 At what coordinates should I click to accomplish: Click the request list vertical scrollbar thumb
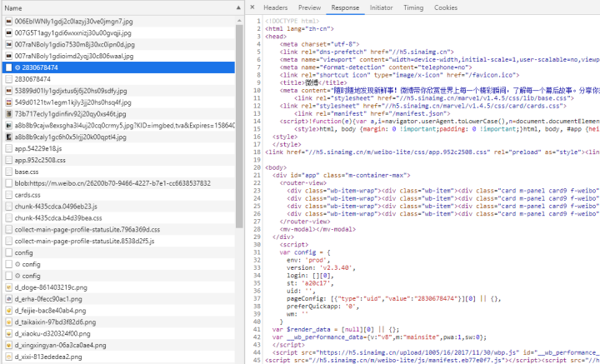(x=239, y=126)
